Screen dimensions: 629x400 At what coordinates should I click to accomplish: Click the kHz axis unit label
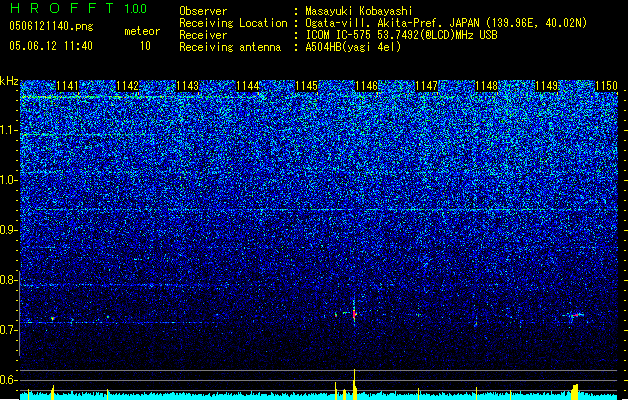pyautogui.click(x=9, y=81)
